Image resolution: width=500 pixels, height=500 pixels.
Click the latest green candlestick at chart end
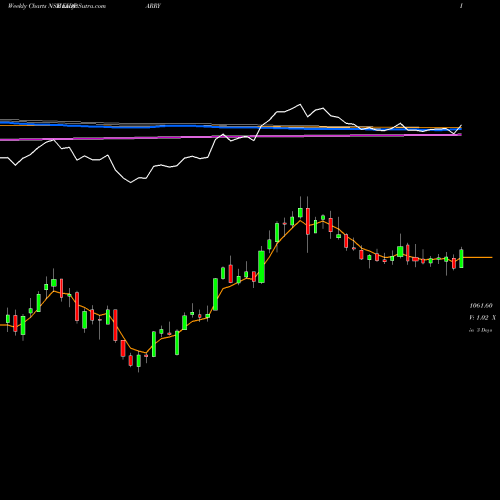(461, 258)
